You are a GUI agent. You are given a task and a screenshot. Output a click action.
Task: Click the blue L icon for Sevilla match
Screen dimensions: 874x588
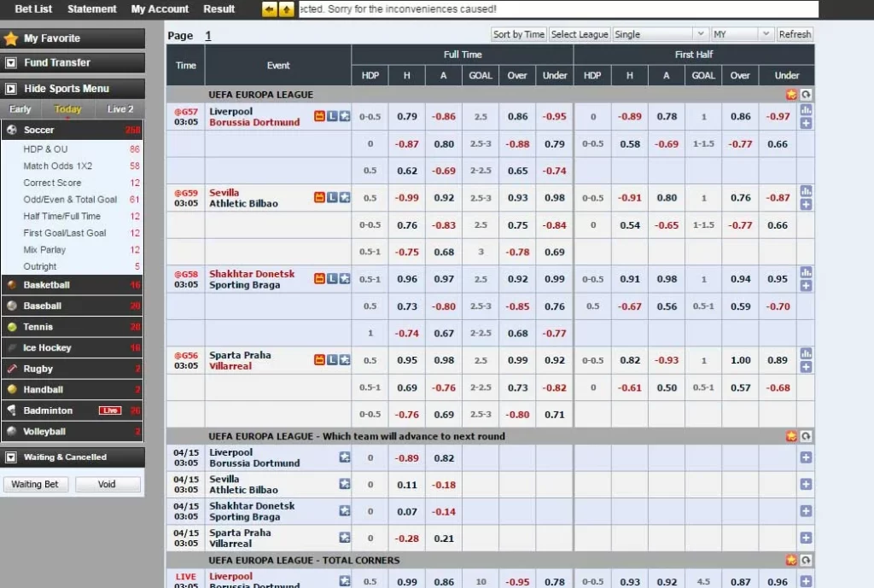pos(332,197)
